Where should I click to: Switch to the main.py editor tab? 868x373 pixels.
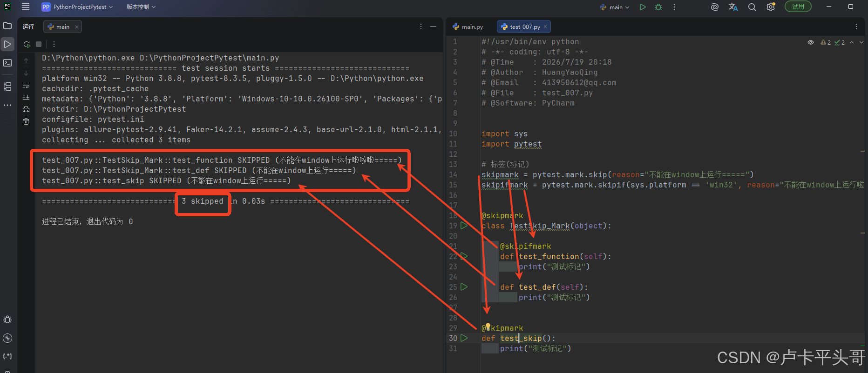pyautogui.click(x=468, y=27)
